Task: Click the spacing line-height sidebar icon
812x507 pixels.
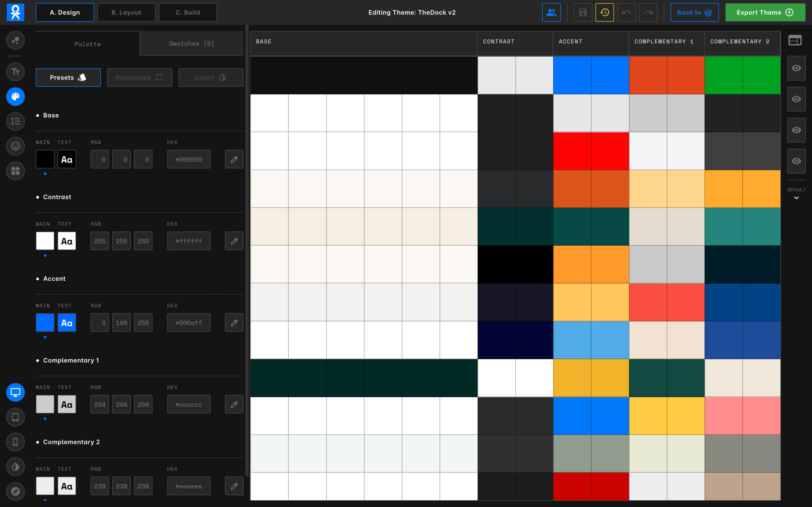Action: pos(16,121)
